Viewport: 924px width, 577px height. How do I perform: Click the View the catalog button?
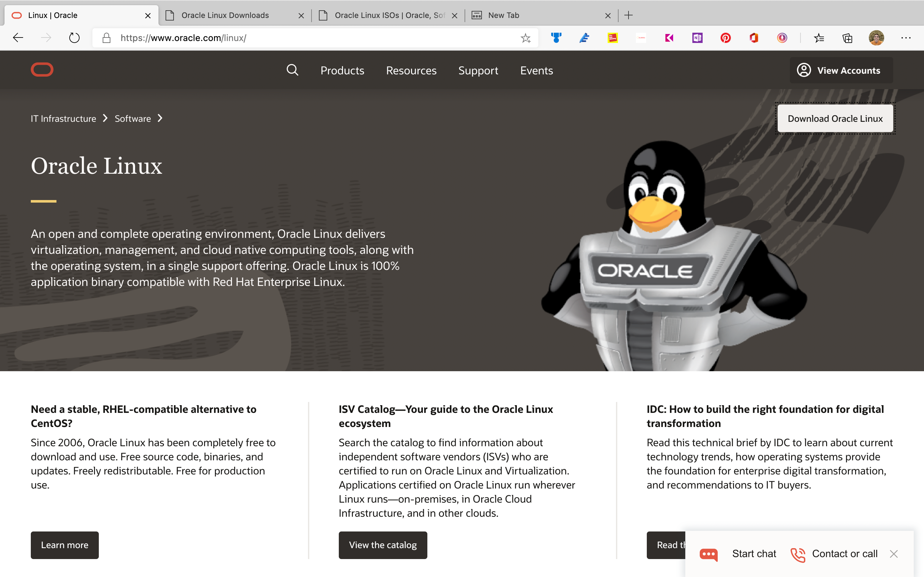tap(382, 545)
